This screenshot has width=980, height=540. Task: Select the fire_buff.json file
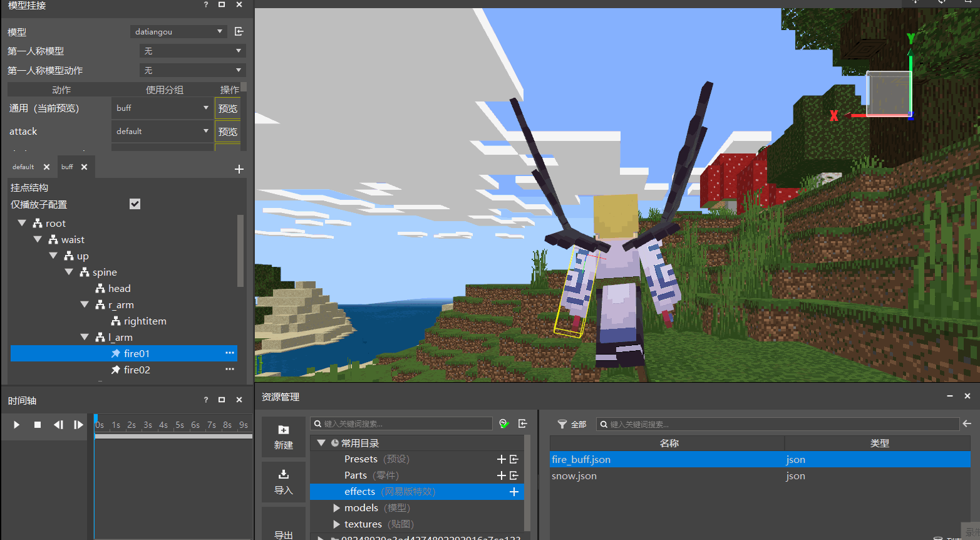760,459
